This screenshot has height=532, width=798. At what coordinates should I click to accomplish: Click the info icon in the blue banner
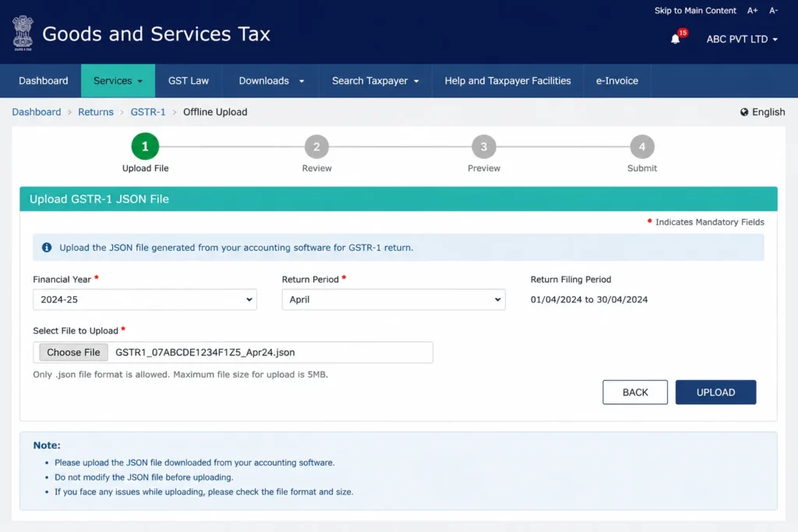point(47,247)
